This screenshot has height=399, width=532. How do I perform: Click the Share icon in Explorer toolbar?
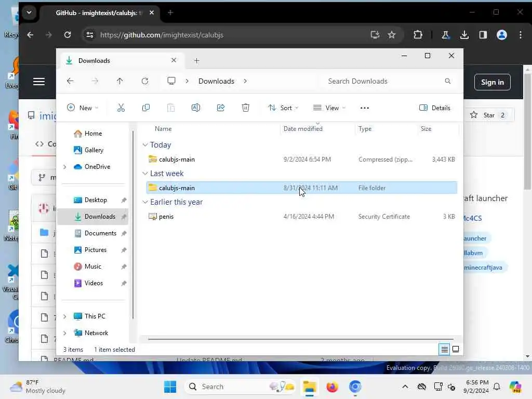point(220,108)
